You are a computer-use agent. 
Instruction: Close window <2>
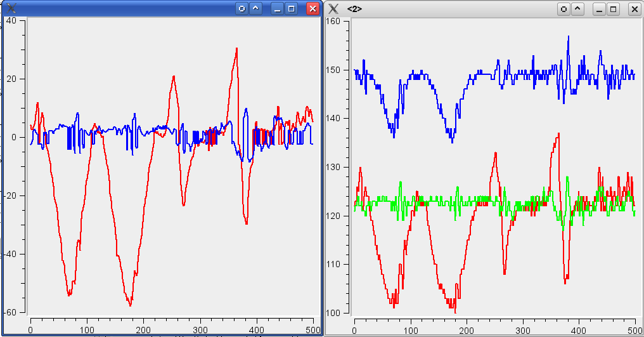click(x=635, y=9)
